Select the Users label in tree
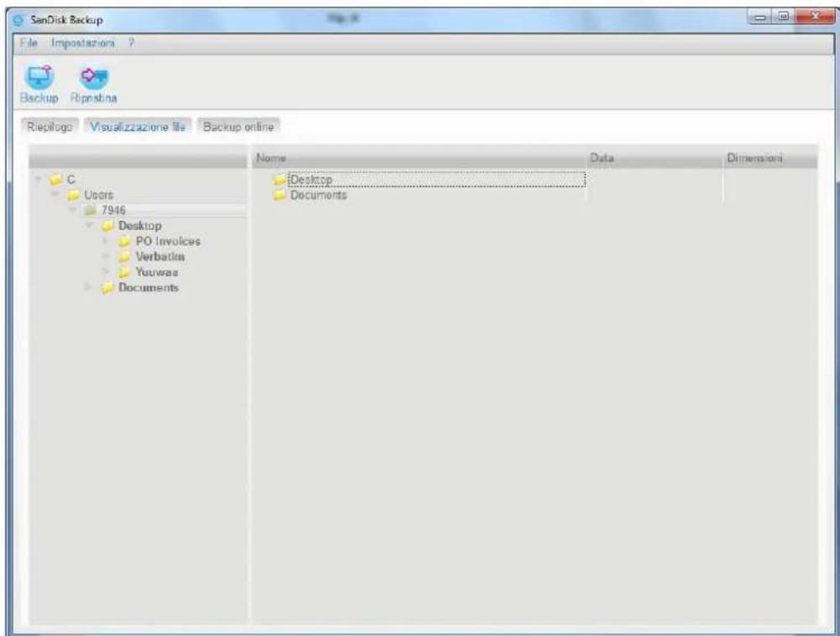This screenshot has width=840, height=636. [98, 195]
